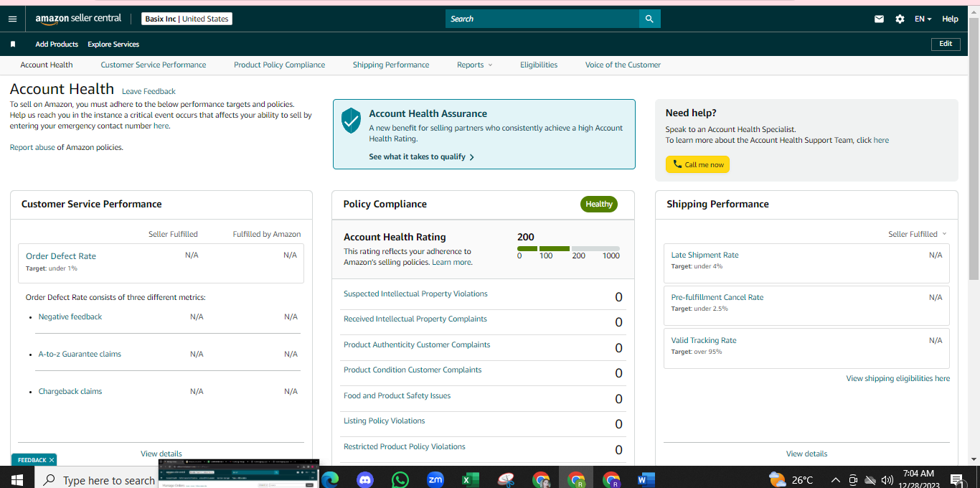Click the emergency contact 'here' link
The image size is (980, 488).
click(x=161, y=126)
